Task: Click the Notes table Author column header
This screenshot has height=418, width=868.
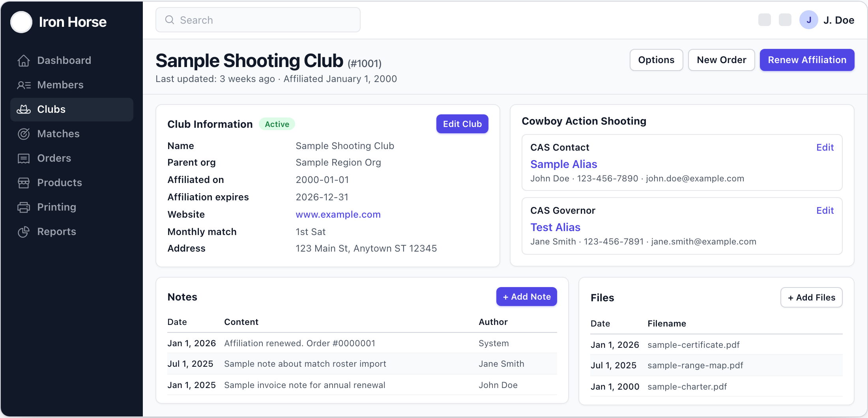Action: coord(493,322)
